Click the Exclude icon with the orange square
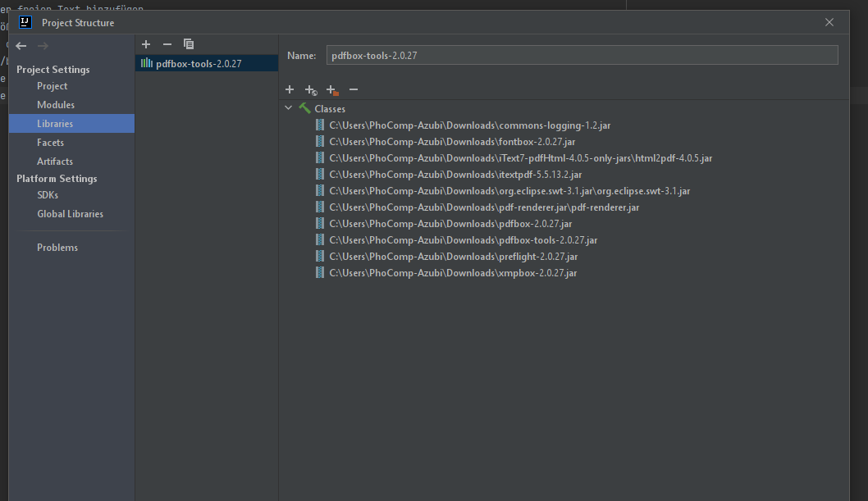Screen dimensions: 868x501 pos(332,89)
